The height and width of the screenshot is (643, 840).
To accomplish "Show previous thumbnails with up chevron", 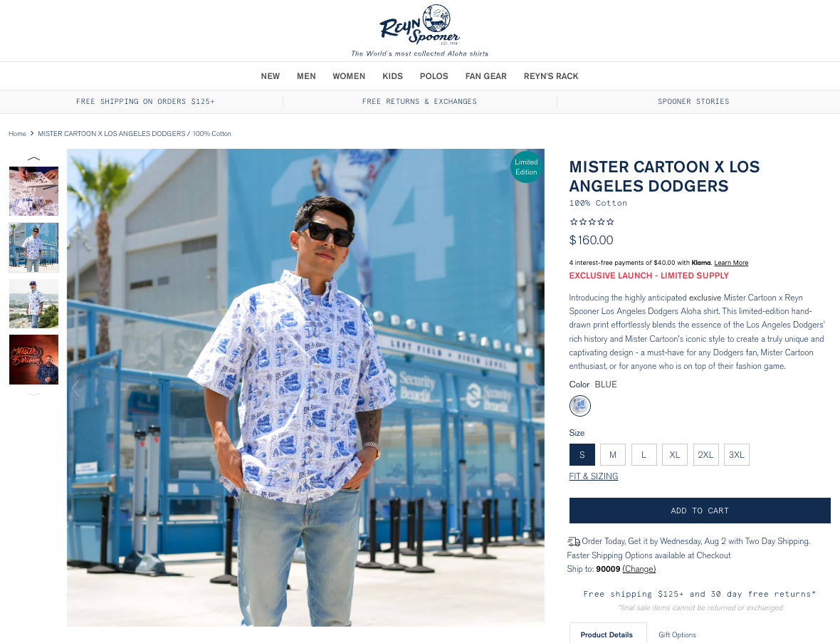I will [x=33, y=158].
